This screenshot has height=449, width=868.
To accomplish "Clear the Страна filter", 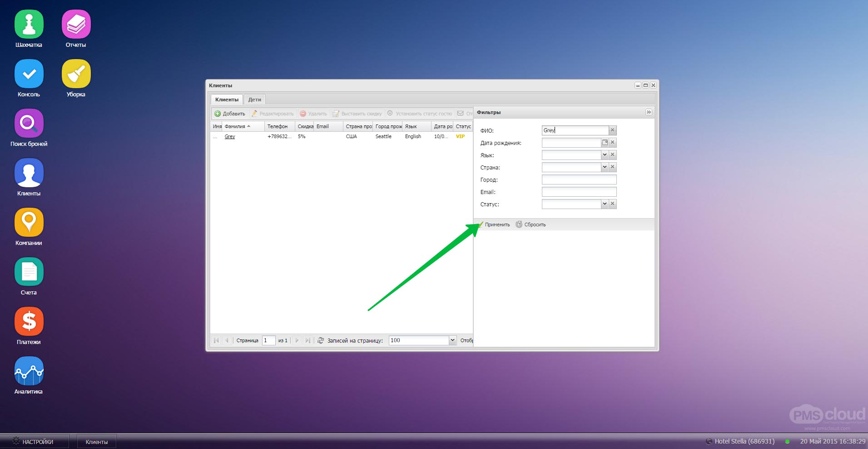I will tap(612, 167).
